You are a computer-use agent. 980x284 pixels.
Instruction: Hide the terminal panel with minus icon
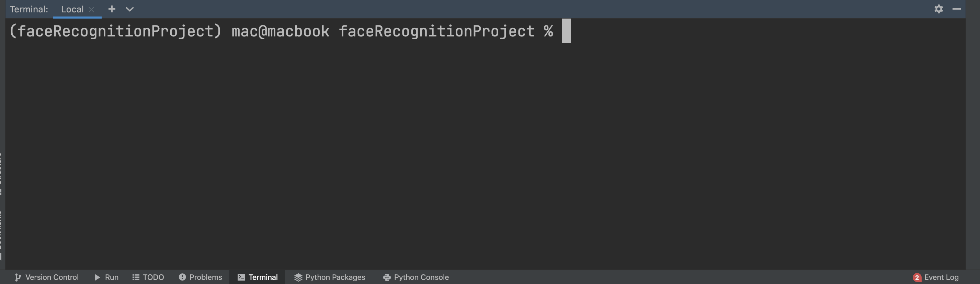956,9
